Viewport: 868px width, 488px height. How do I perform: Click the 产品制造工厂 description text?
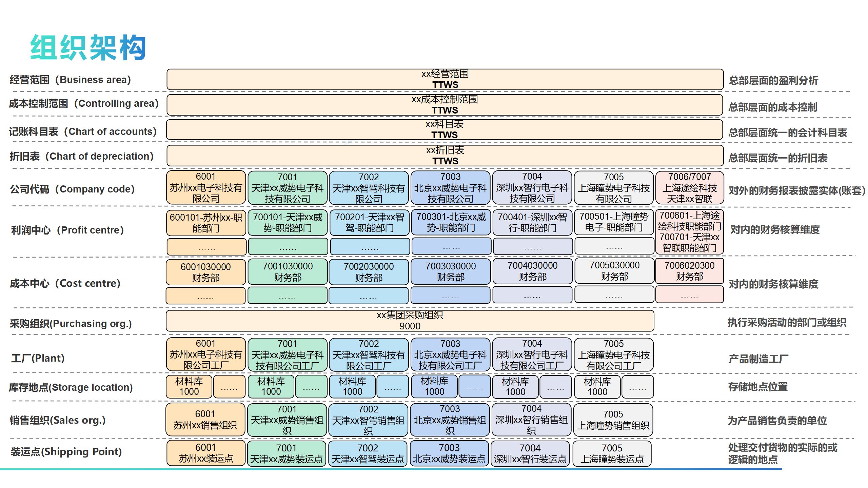[x=758, y=359]
